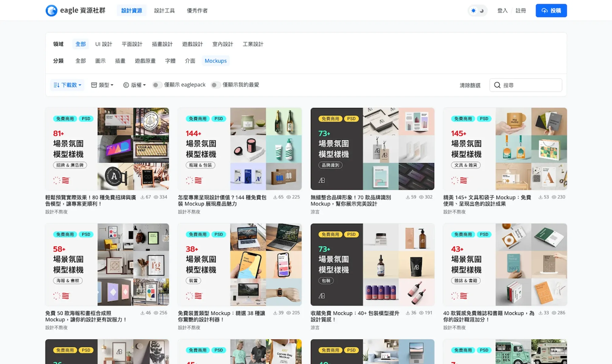612x364 pixels.
Task: Select 全部 in 領域 row
Action: tap(80, 44)
